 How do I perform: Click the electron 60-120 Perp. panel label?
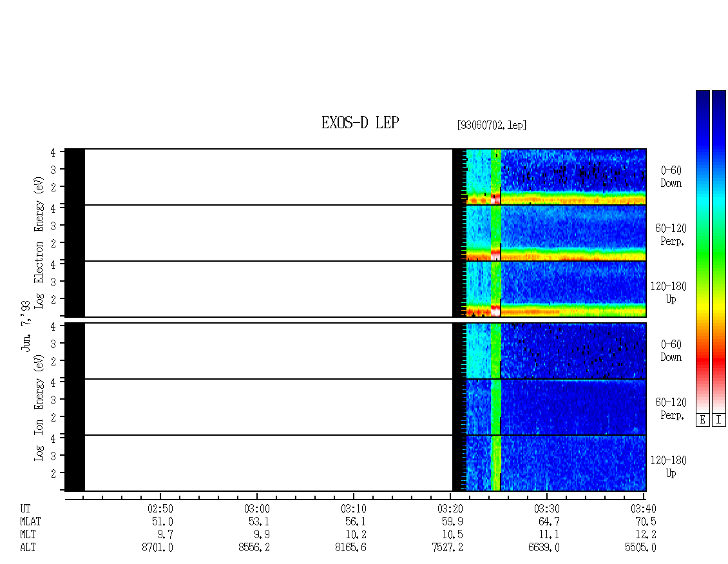(671, 235)
